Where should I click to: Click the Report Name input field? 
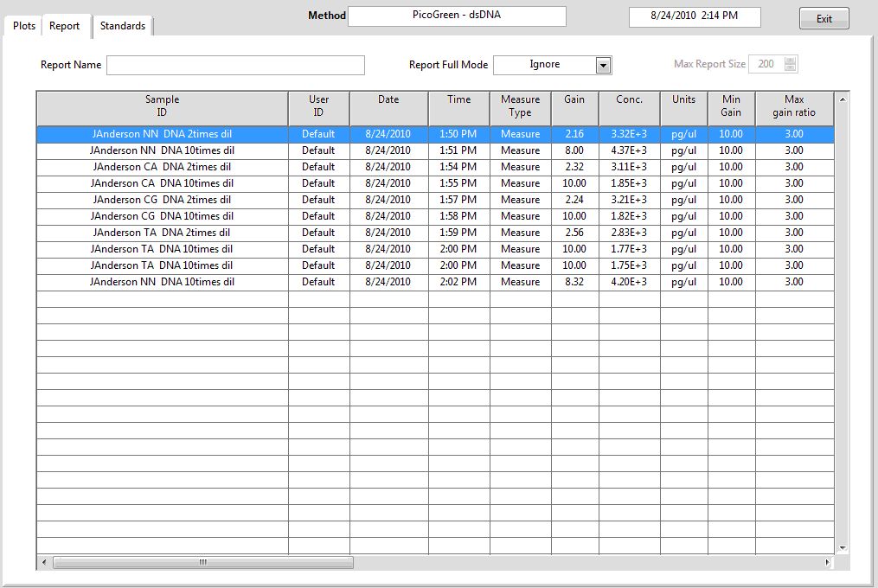click(x=236, y=65)
